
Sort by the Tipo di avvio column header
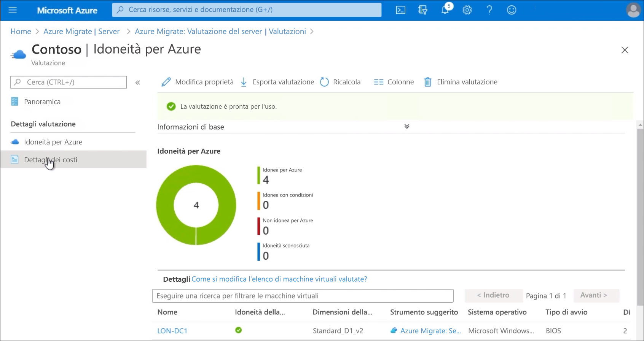pos(566,312)
